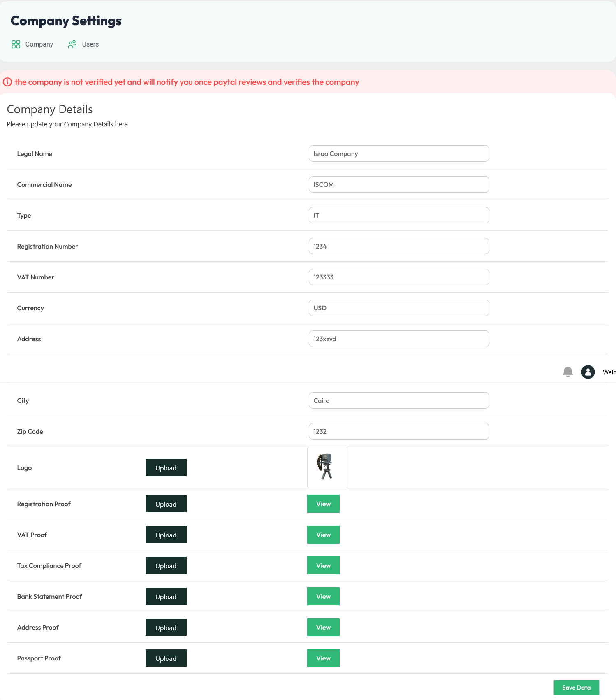Click the notification bell icon

[x=567, y=372]
